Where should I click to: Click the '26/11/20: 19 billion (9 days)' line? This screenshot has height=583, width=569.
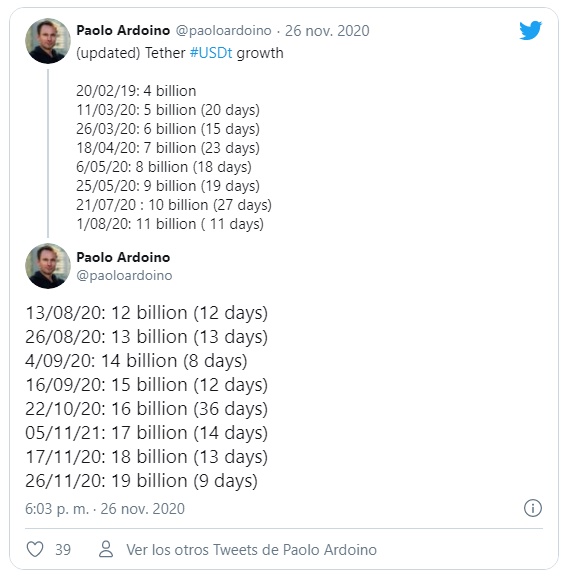pos(141,481)
